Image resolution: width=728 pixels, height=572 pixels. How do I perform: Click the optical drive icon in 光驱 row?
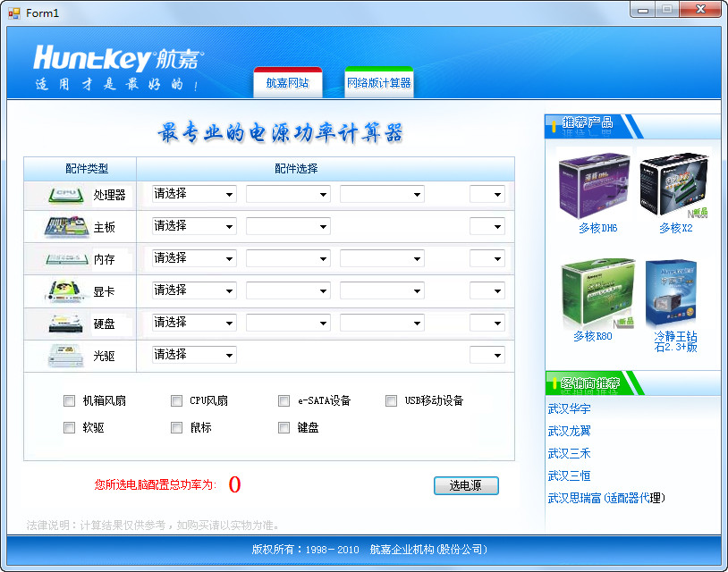click(x=66, y=356)
